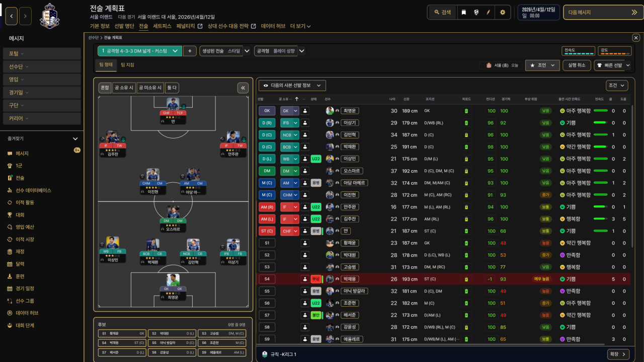Click the 다음 메시지 continue button
644x362 pixels.
603,13
